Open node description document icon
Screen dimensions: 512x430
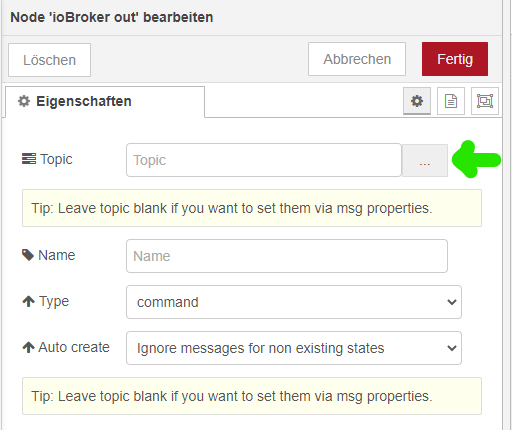(x=451, y=101)
